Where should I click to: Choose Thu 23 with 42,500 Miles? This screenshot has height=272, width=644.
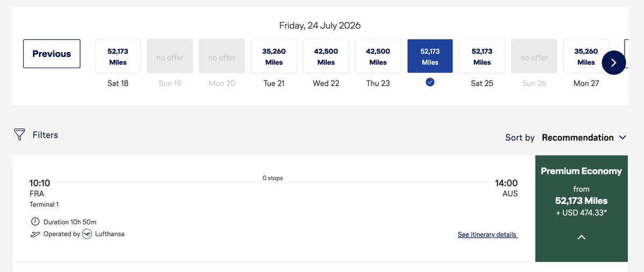(x=378, y=56)
